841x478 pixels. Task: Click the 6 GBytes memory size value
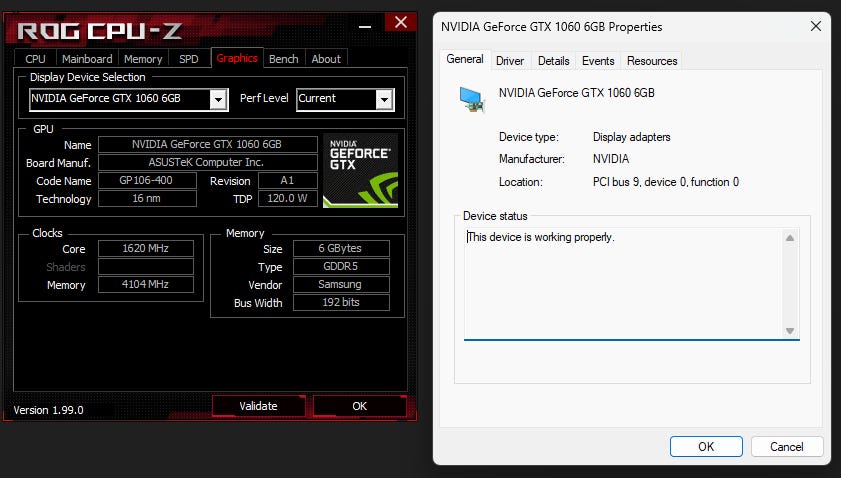[341, 248]
